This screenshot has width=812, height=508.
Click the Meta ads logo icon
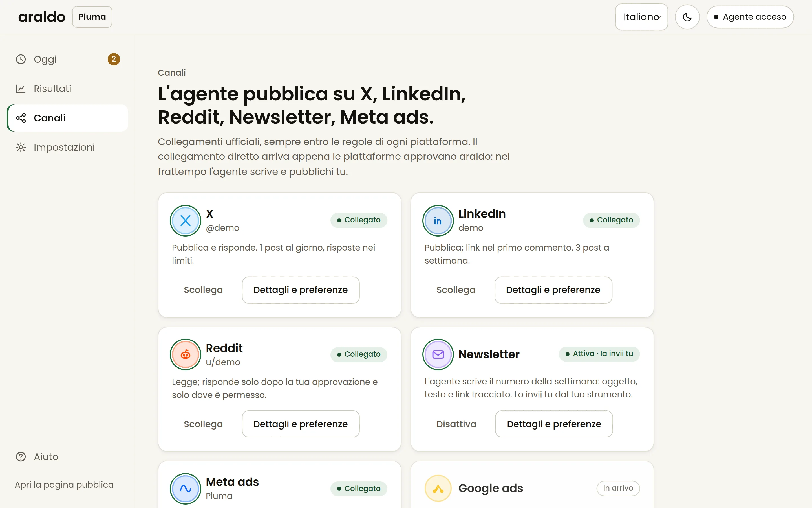pos(186,489)
